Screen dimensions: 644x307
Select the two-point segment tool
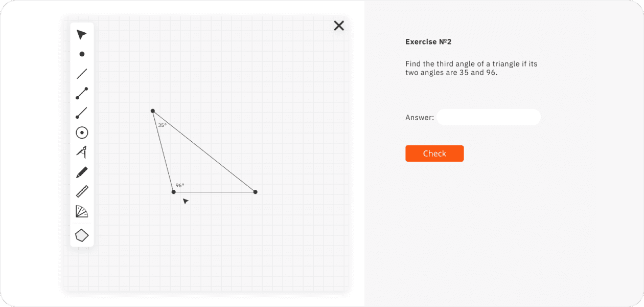point(82,93)
